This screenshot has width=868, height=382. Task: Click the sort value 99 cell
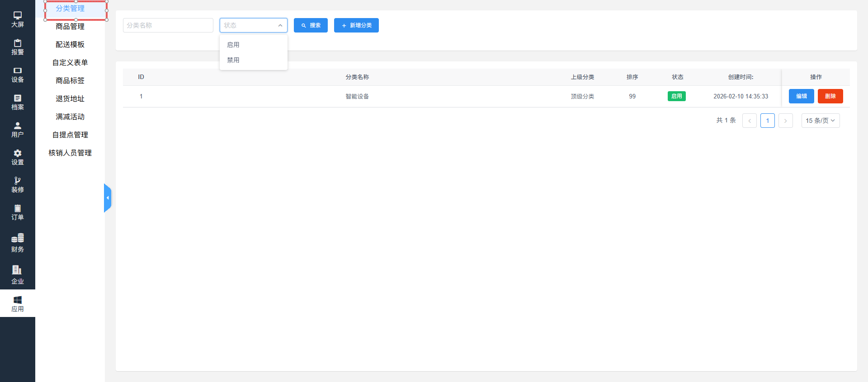(x=632, y=97)
